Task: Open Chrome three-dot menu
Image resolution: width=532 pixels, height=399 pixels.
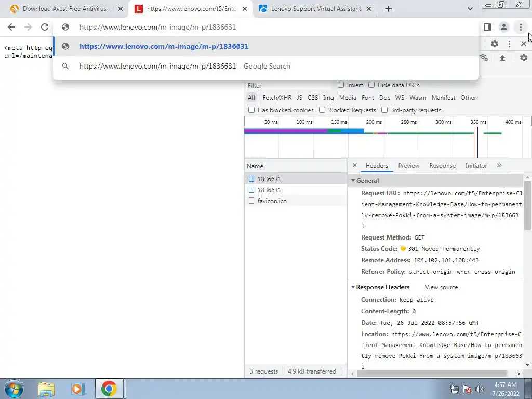Action: tap(521, 27)
